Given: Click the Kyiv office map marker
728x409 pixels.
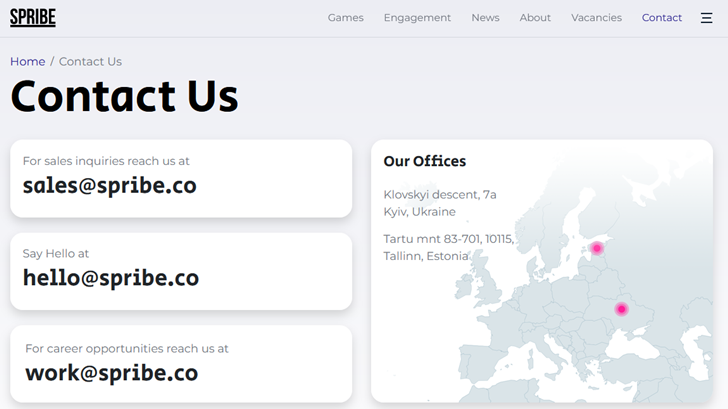Looking at the screenshot, I should [x=621, y=309].
